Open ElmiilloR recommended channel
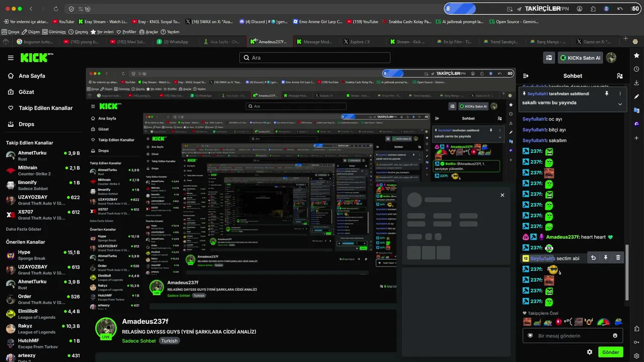Image resolution: width=644 pixels, height=362 pixels. tap(43, 314)
